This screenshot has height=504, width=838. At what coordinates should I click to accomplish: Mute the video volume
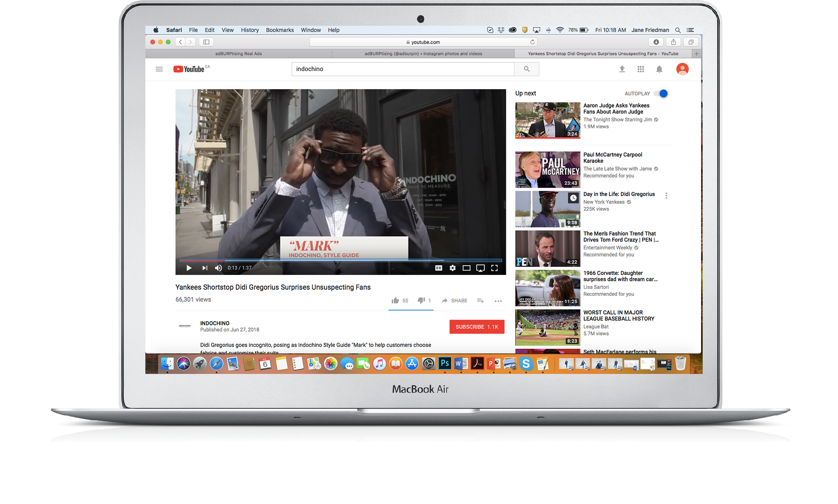[218, 268]
